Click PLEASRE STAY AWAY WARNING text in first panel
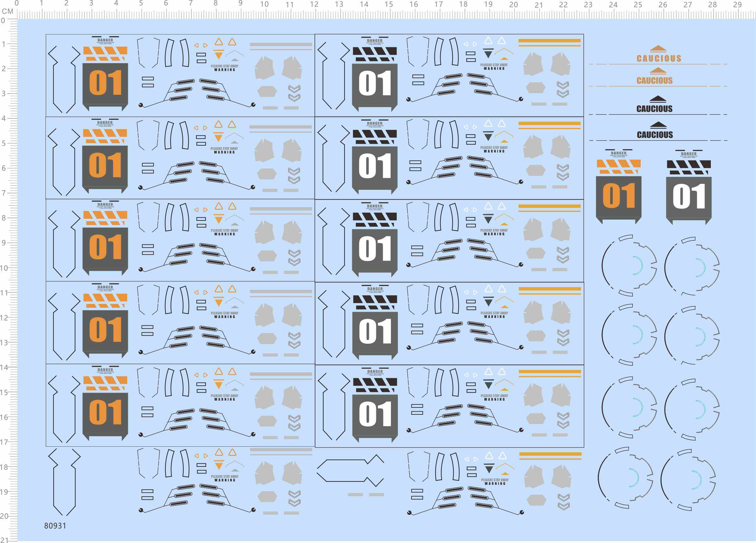This screenshot has width=756, height=543. (224, 68)
